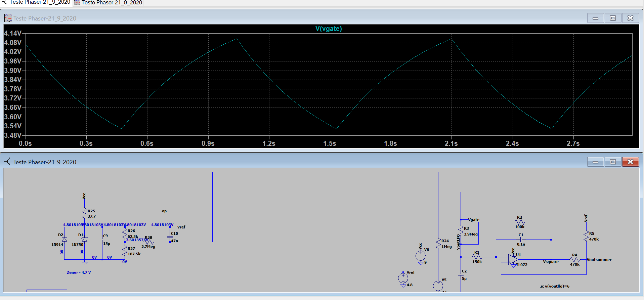Click the 1N914 diode model label
Viewport: 644px width, 300px height.
pyautogui.click(x=57, y=245)
